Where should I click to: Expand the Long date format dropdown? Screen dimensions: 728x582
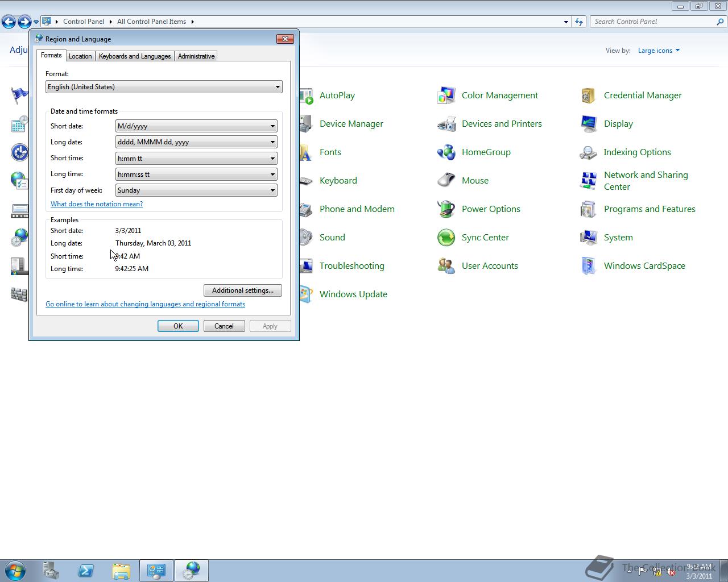[x=196, y=142]
